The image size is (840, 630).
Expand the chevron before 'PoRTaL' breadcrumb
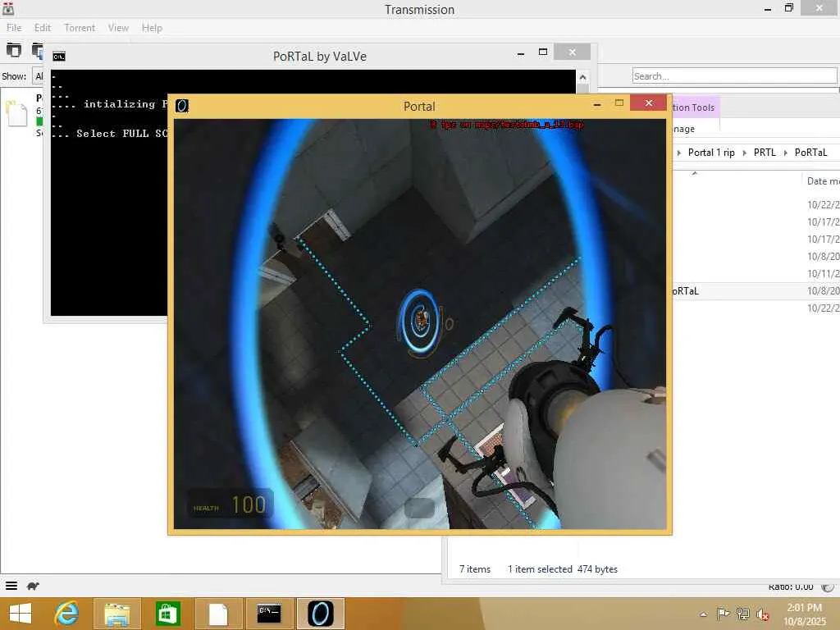(785, 153)
